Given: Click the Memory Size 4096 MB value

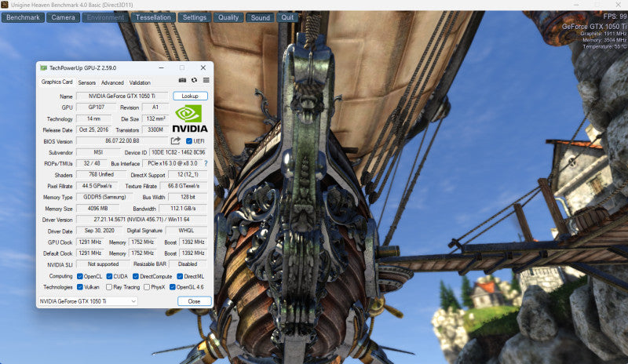Looking at the screenshot, I should [x=98, y=208].
